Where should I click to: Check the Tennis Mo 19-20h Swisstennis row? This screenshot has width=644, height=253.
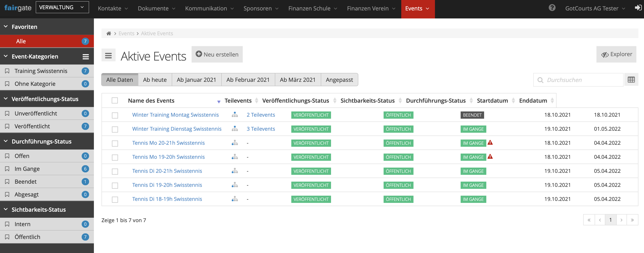pyautogui.click(x=115, y=157)
